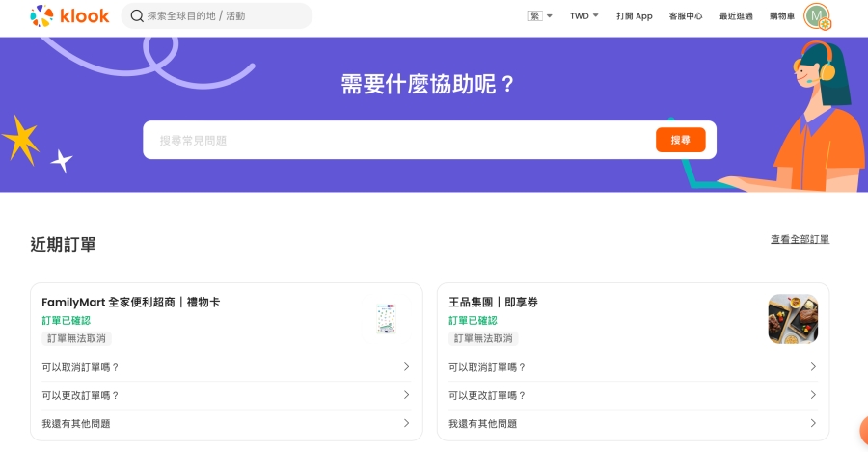The width and height of the screenshot is (868, 452).
Task: Click the orange 搜尋 button
Action: tap(680, 140)
